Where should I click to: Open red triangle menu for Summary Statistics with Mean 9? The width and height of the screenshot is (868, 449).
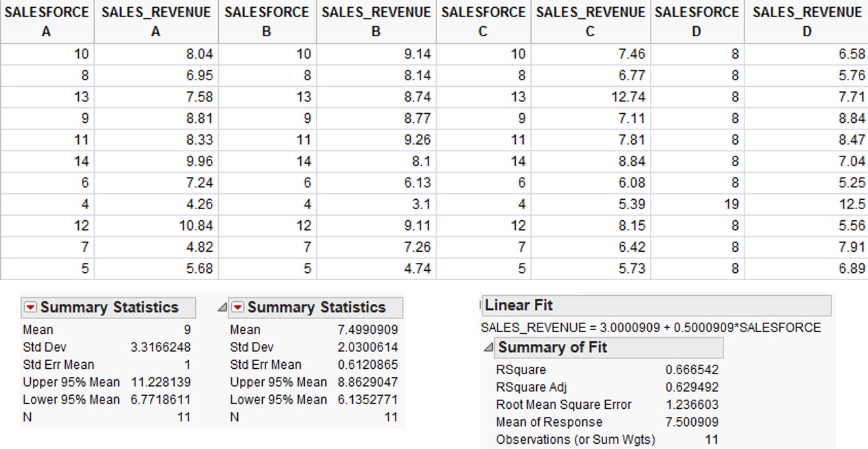pyautogui.click(x=30, y=308)
